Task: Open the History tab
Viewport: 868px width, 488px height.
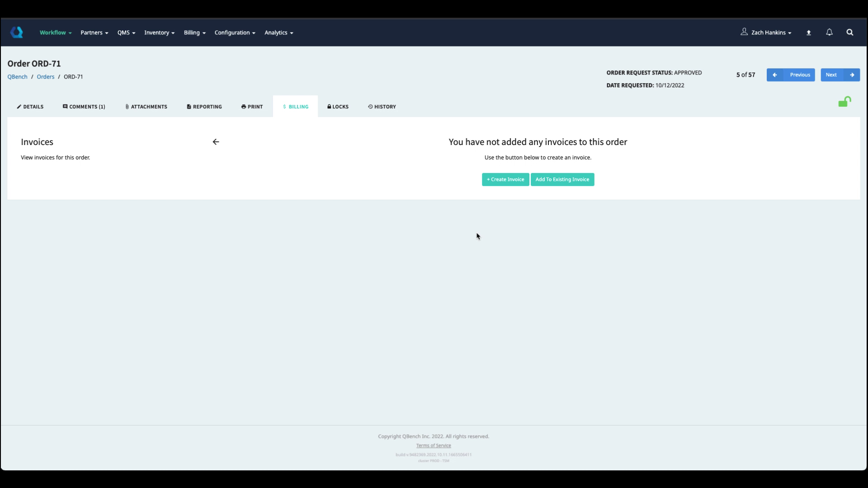Action: point(382,107)
